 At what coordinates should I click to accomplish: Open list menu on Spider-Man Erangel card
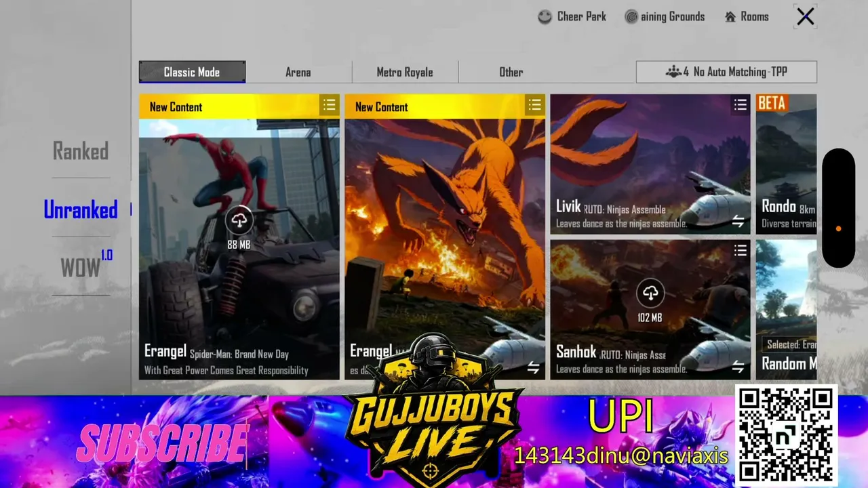[x=329, y=105]
